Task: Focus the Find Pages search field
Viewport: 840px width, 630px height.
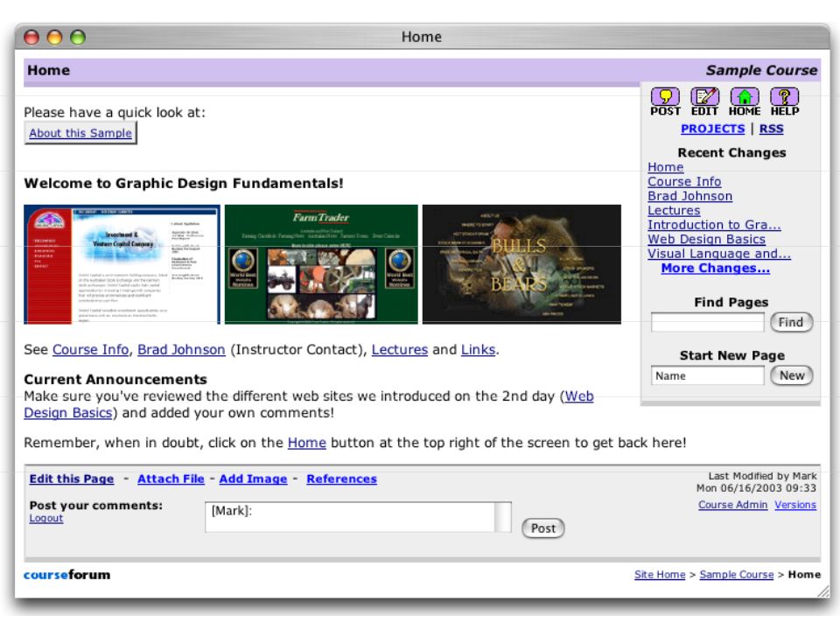Action: tap(708, 323)
